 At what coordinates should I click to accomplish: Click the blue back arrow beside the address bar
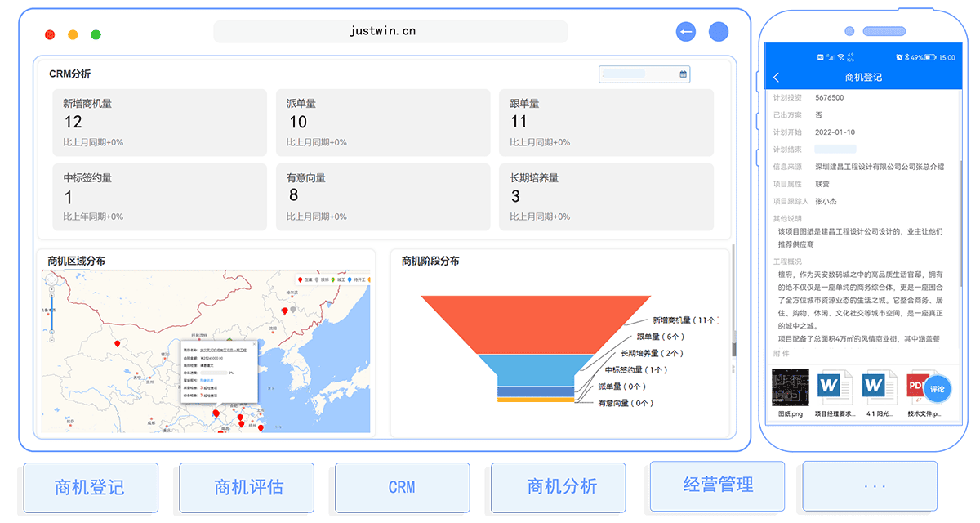(686, 31)
